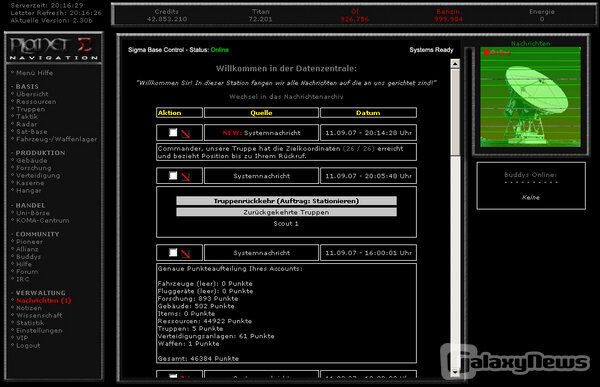Image resolution: width=600 pixels, height=387 pixels.
Task: Open the VIP page
Action: pyautogui.click(x=22, y=338)
